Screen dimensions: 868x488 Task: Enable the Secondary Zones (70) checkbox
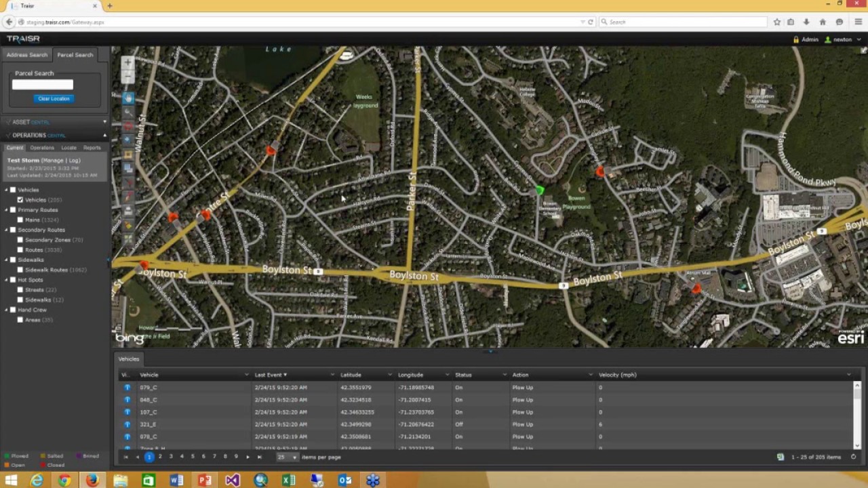(x=20, y=240)
